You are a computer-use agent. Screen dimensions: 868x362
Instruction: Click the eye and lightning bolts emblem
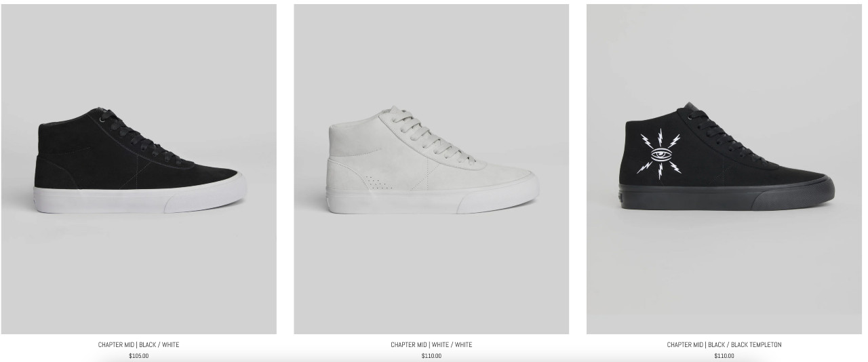(660, 154)
